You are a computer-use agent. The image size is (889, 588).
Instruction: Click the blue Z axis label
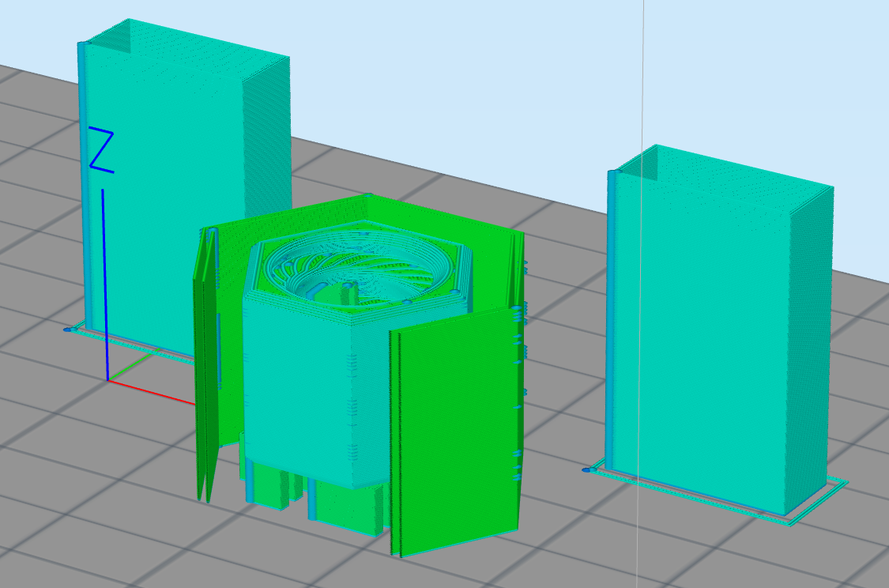click(101, 151)
